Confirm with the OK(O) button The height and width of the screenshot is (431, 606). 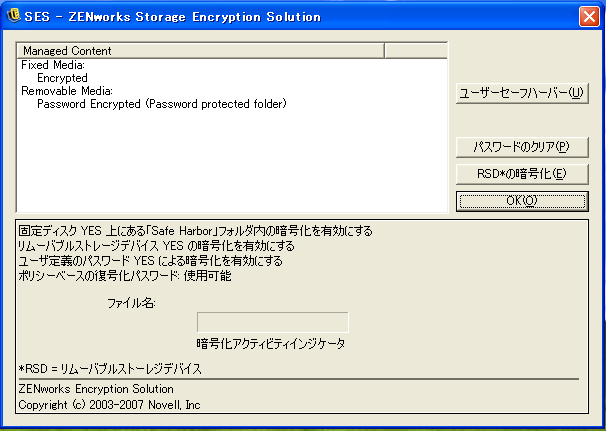(x=521, y=201)
